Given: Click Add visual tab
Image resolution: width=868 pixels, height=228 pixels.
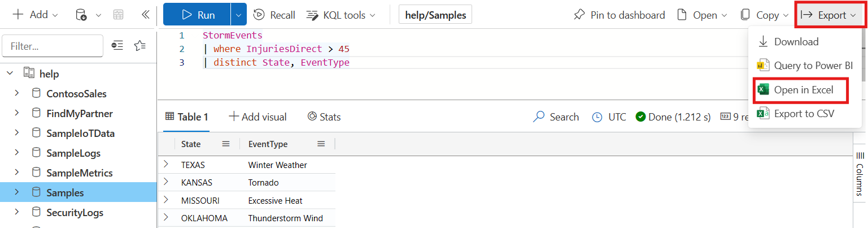Looking at the screenshot, I should pyautogui.click(x=258, y=117).
